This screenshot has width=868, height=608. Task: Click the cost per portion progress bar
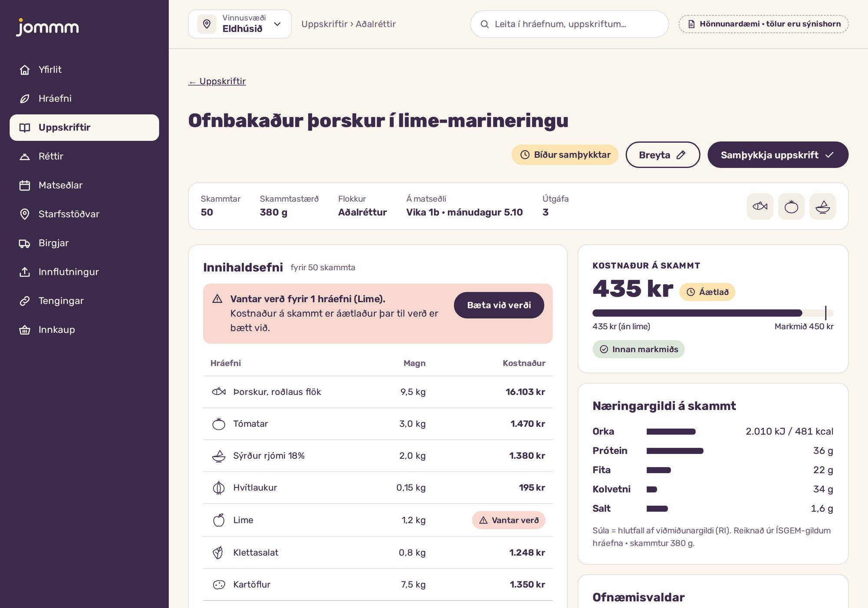pos(713,313)
